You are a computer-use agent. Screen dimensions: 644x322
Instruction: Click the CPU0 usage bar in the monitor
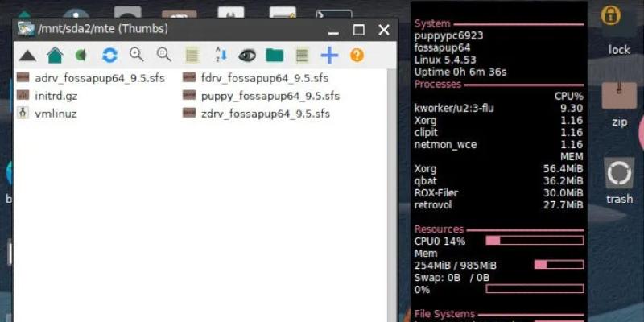535,241
